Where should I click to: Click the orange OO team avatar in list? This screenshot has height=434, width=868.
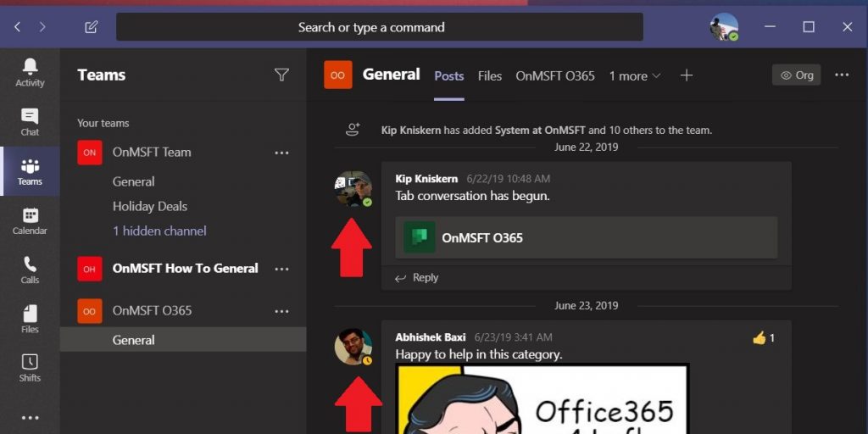(90, 311)
